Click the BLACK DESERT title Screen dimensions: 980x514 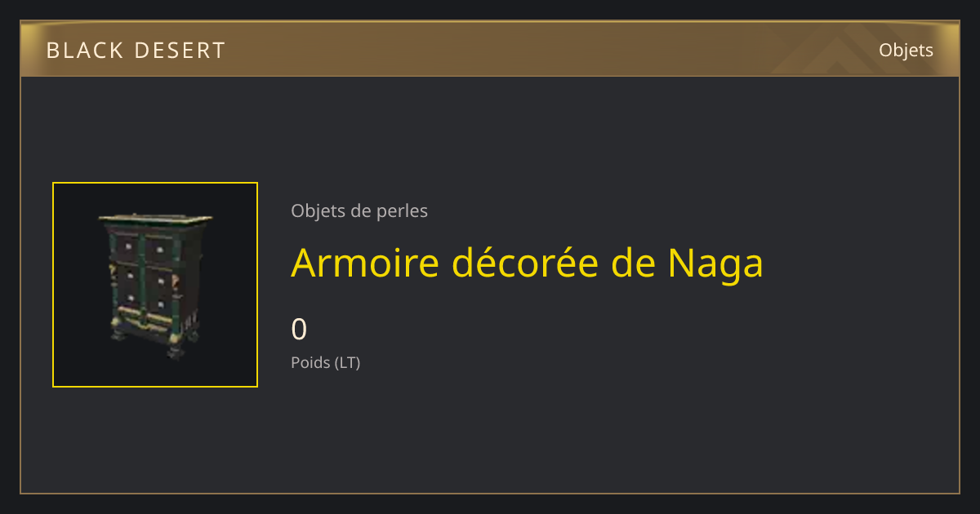(x=136, y=51)
